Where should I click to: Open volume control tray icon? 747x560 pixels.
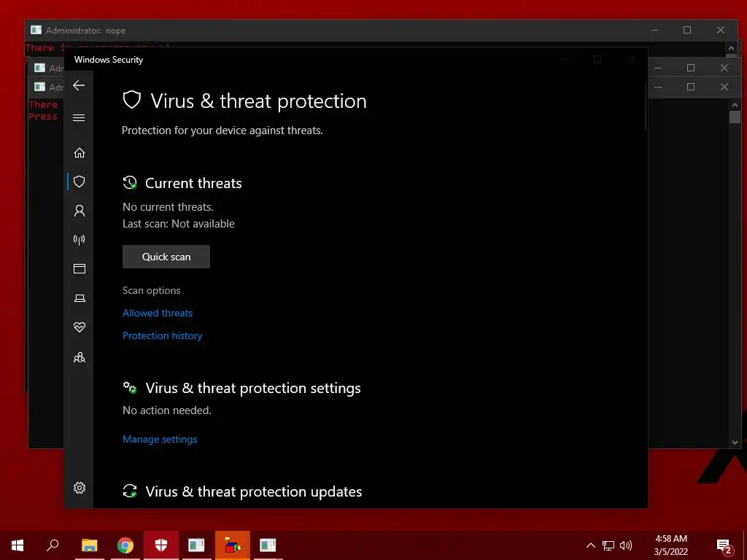click(x=626, y=545)
